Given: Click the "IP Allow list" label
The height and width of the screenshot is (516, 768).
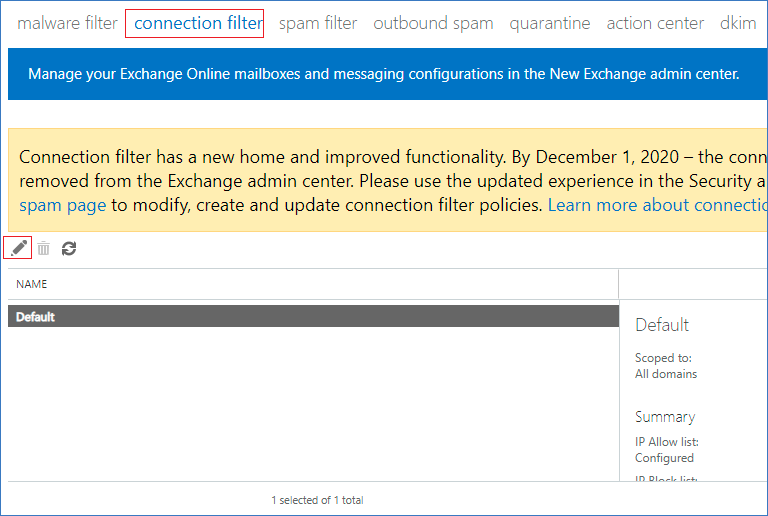Looking at the screenshot, I should pyautogui.click(x=667, y=442).
